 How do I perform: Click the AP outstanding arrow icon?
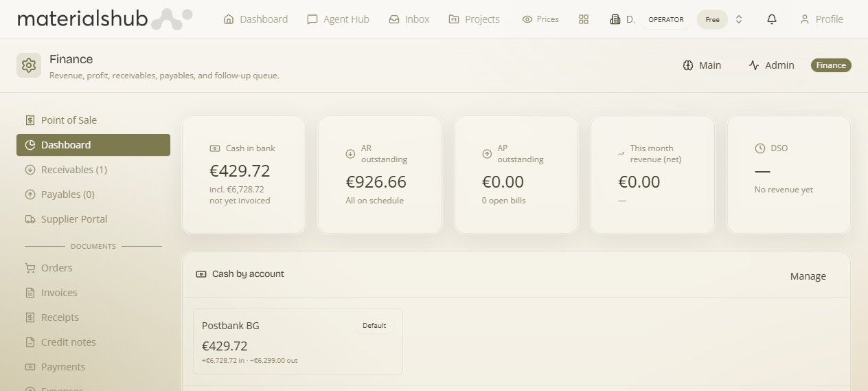(487, 154)
